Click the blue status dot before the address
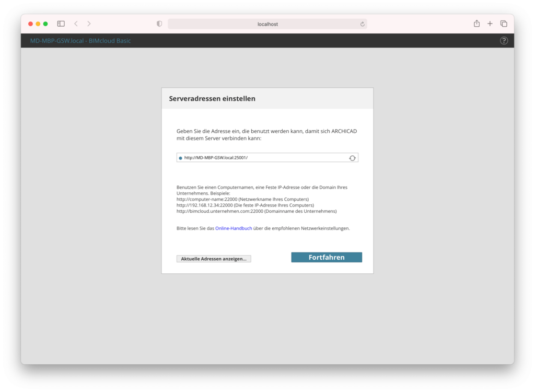535x392 pixels. tap(180, 157)
